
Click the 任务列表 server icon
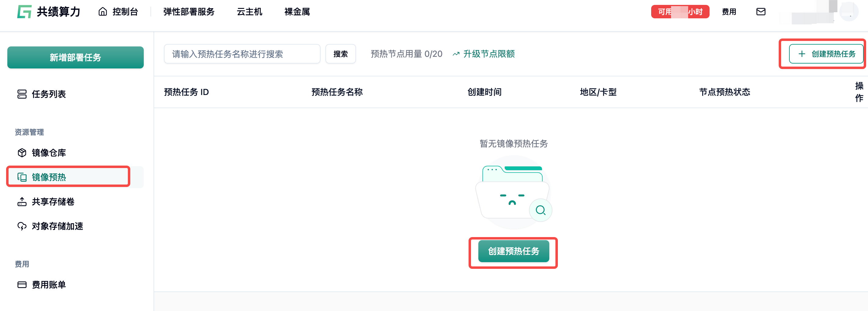(x=22, y=94)
